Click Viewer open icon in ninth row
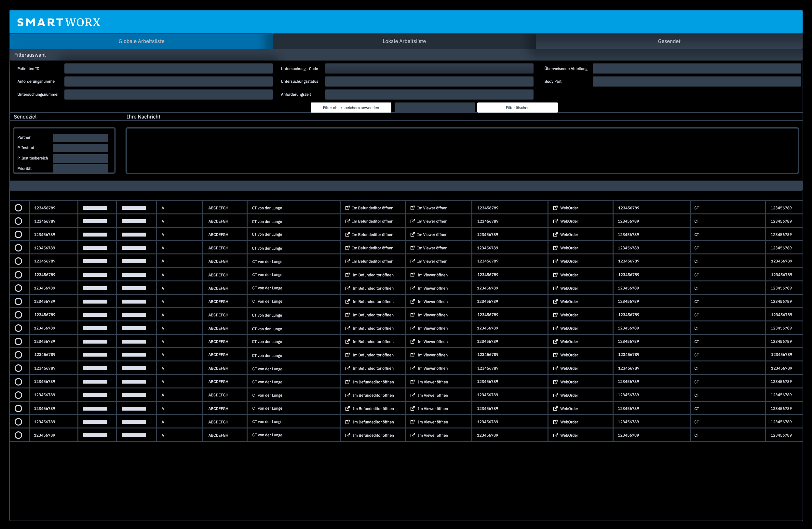This screenshot has height=529, width=812. coord(413,314)
